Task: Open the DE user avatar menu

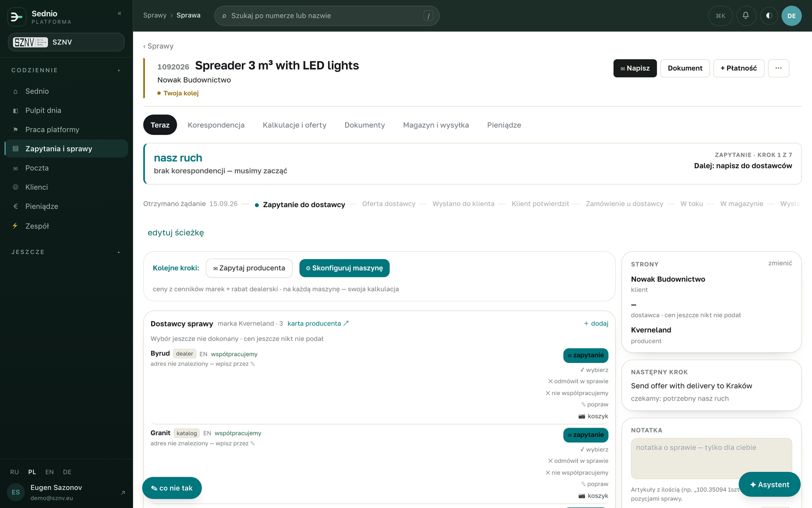Action: pyautogui.click(x=791, y=16)
